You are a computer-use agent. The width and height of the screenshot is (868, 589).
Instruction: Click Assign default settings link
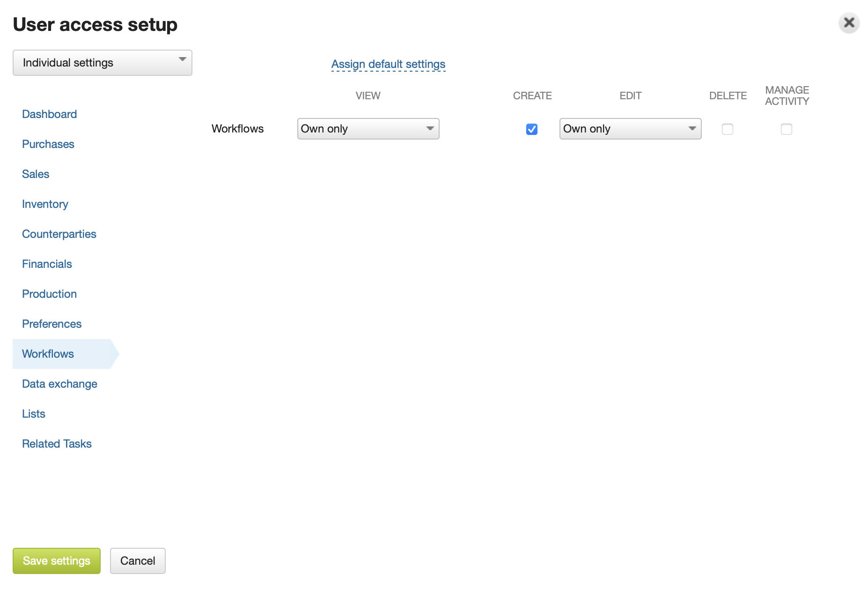[388, 64]
